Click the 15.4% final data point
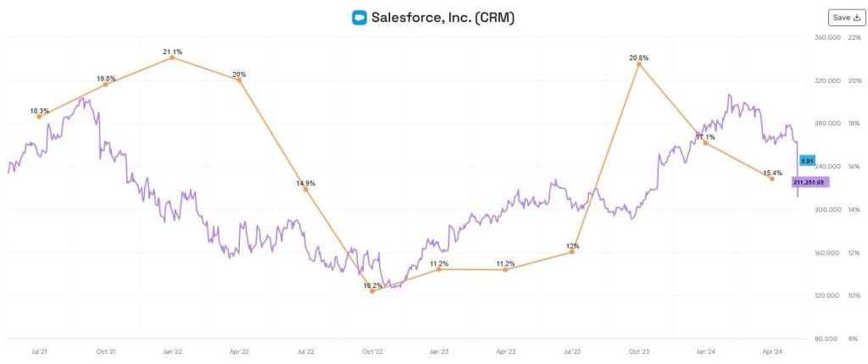 coord(771,179)
